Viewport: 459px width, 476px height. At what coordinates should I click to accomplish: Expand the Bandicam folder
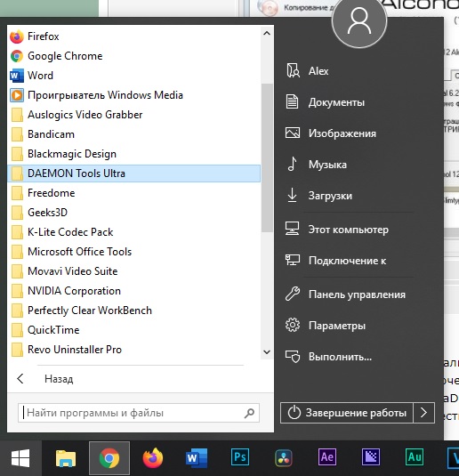pyautogui.click(x=133, y=134)
